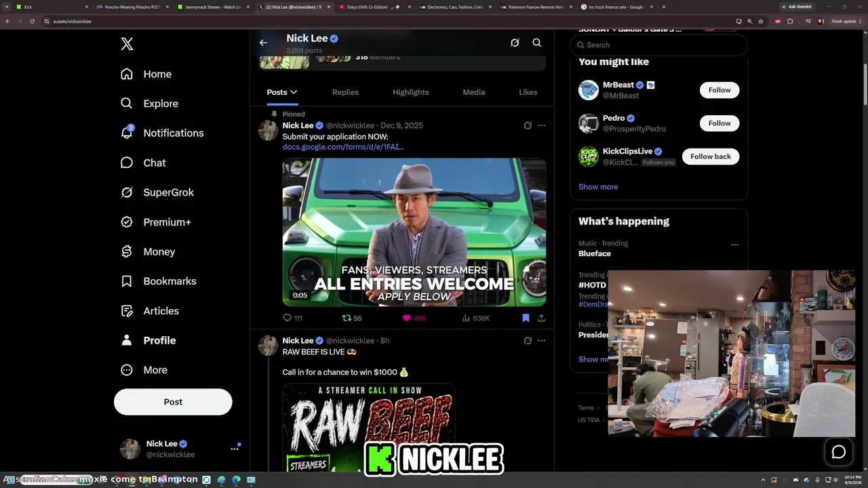The image size is (868, 488).
Task: Reply to the pinned post with 111 comments
Action: 292,318
